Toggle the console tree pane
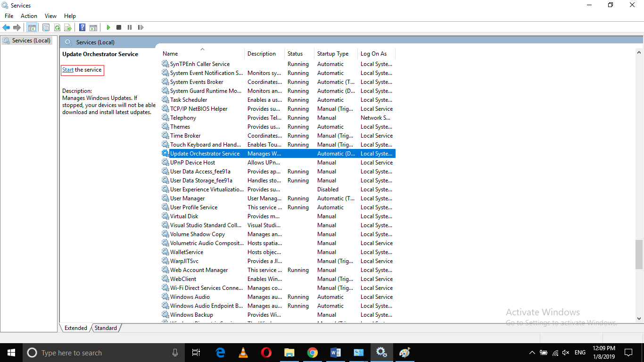This screenshot has height=362, width=644. (32, 27)
